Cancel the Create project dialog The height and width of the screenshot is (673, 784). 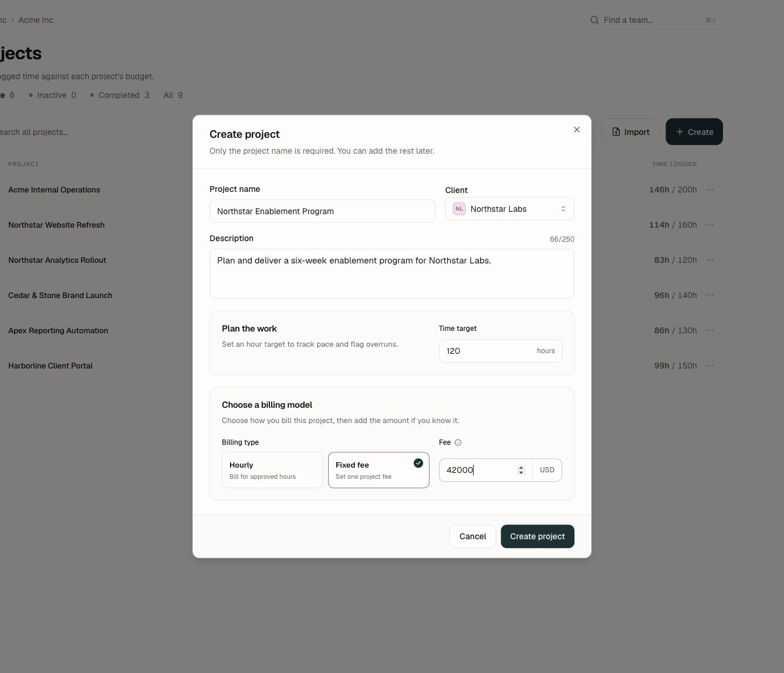pos(473,536)
